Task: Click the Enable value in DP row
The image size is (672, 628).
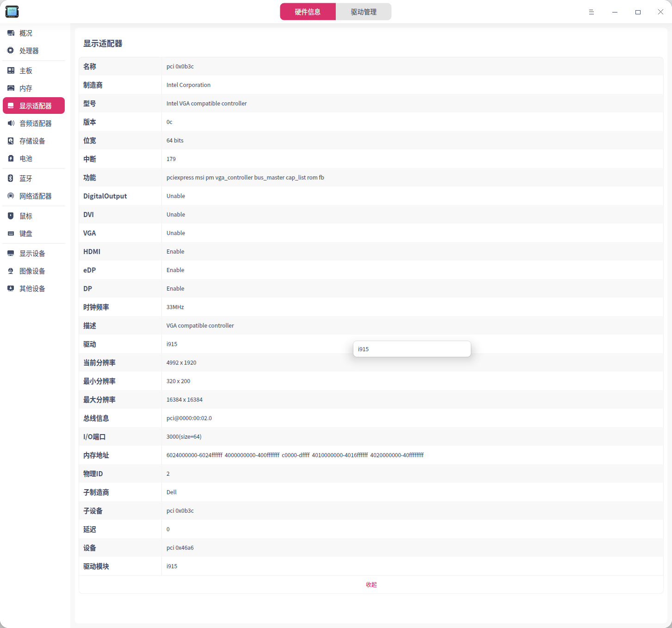Action: tap(175, 288)
